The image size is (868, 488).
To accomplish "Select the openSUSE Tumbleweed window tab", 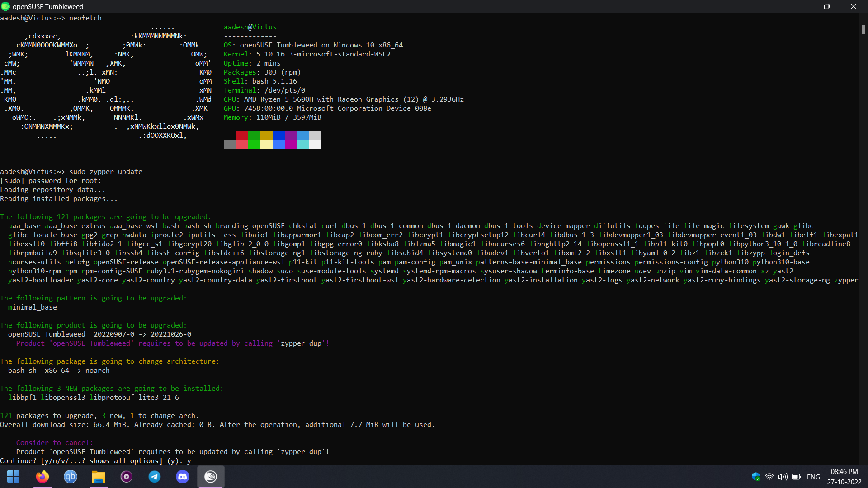I will 48,6.
